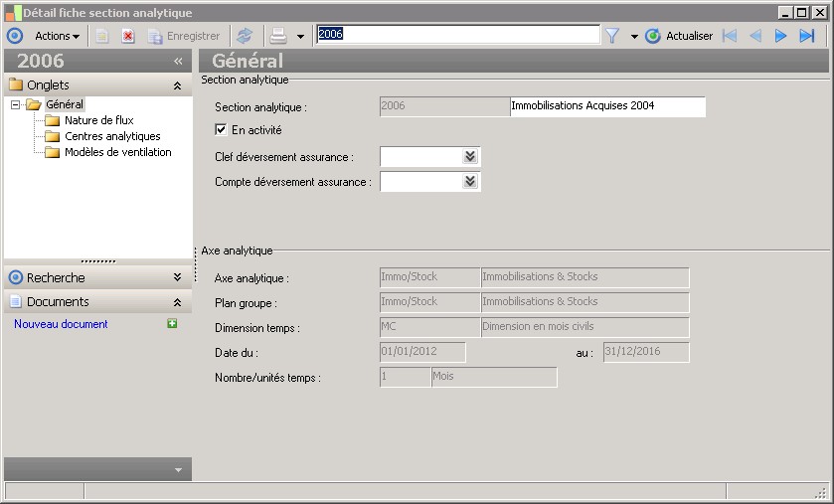This screenshot has height=504, width=834.
Task: Select Nature de flux in tree
Action: pyautogui.click(x=98, y=120)
